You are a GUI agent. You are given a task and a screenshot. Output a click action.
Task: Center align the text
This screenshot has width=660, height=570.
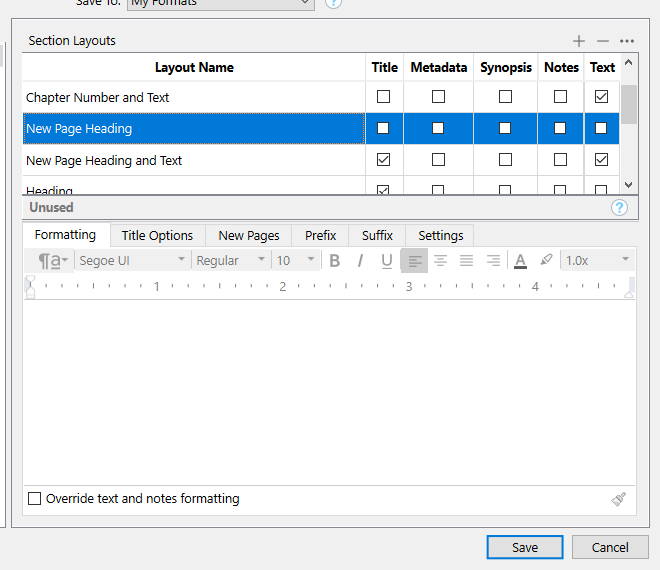point(440,260)
